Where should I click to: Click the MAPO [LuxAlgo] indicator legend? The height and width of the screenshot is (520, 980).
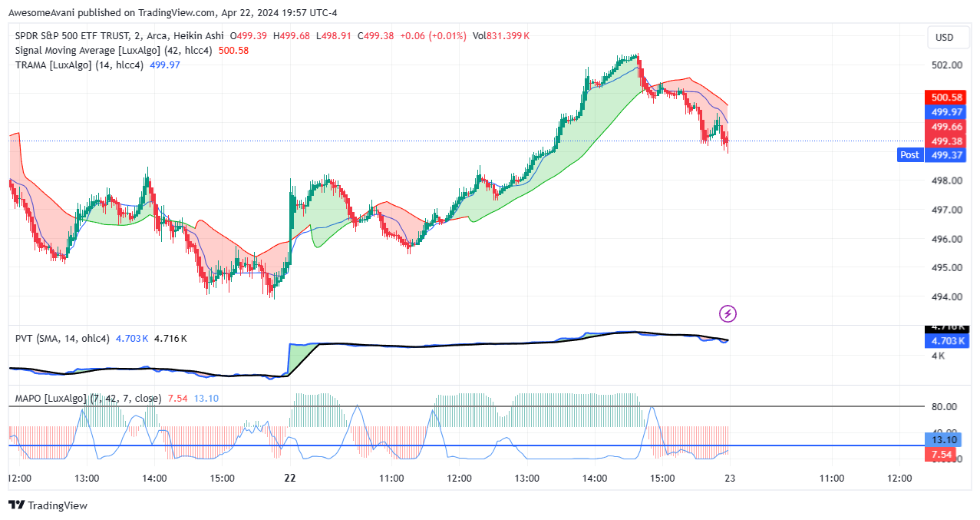(88, 399)
